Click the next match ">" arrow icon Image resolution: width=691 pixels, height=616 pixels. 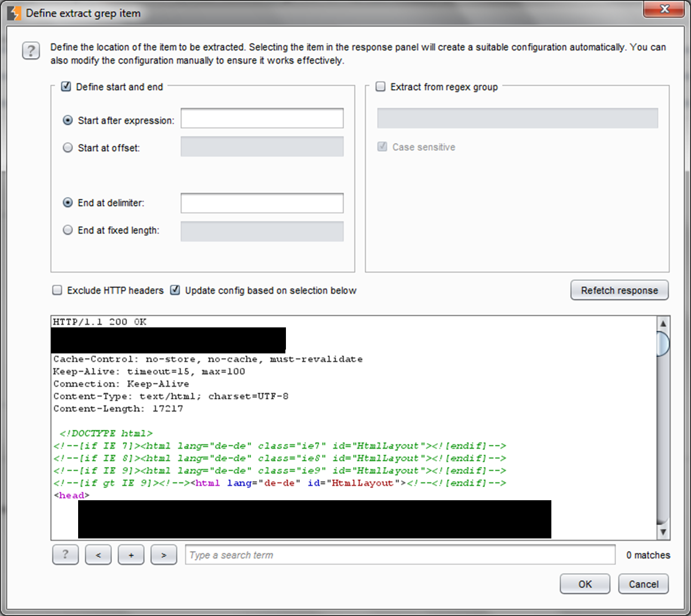[163, 555]
